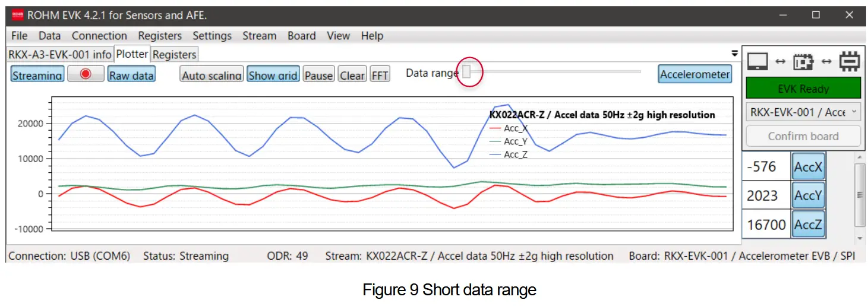Open the Help menu
868x306 pixels.
pos(372,36)
